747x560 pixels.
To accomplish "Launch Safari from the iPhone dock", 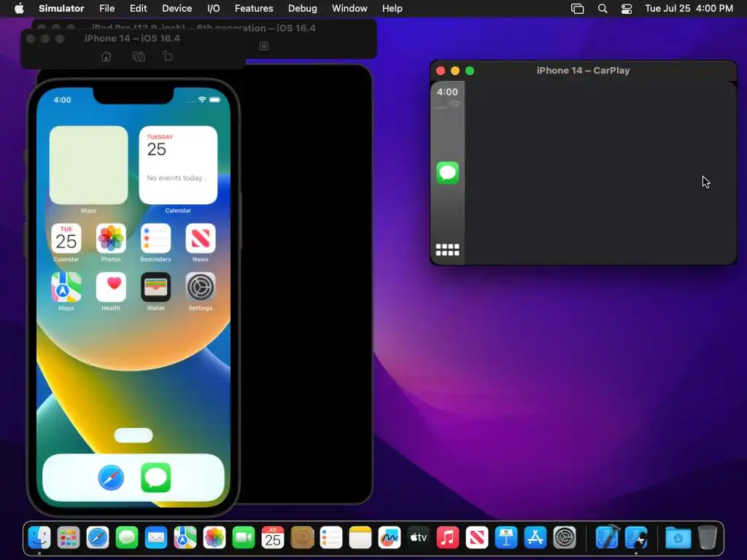I will [111, 478].
